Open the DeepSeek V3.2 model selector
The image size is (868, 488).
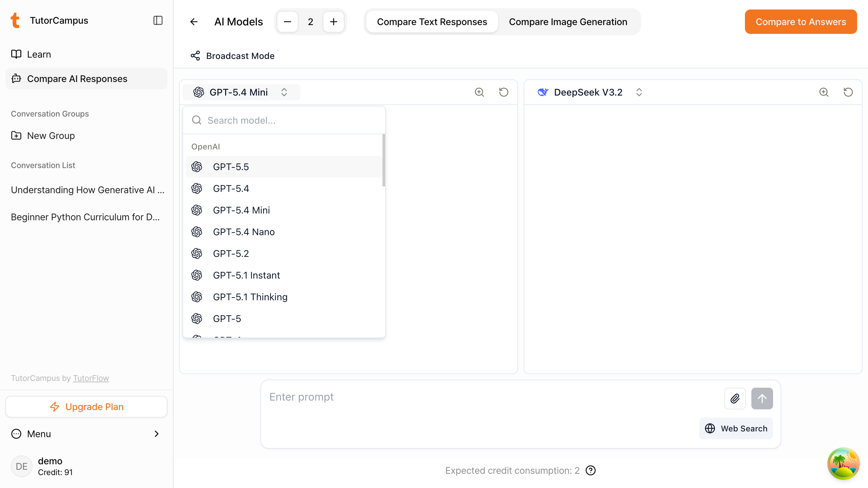(590, 92)
